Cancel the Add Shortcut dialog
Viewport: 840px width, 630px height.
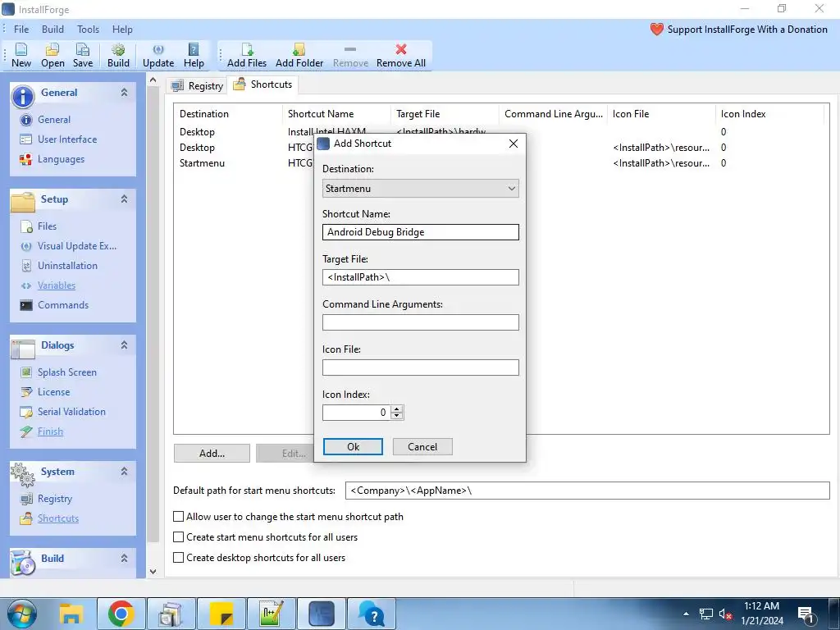point(422,447)
